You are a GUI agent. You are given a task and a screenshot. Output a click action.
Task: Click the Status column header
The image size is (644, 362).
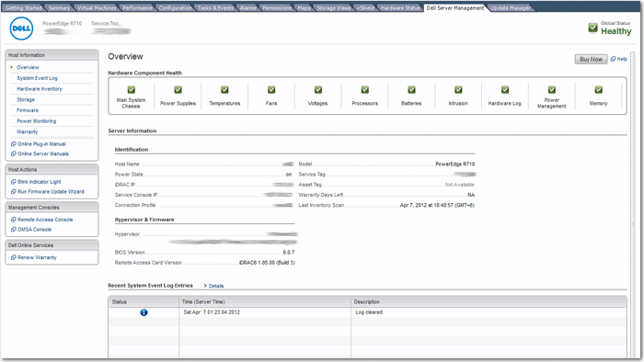pos(144,301)
